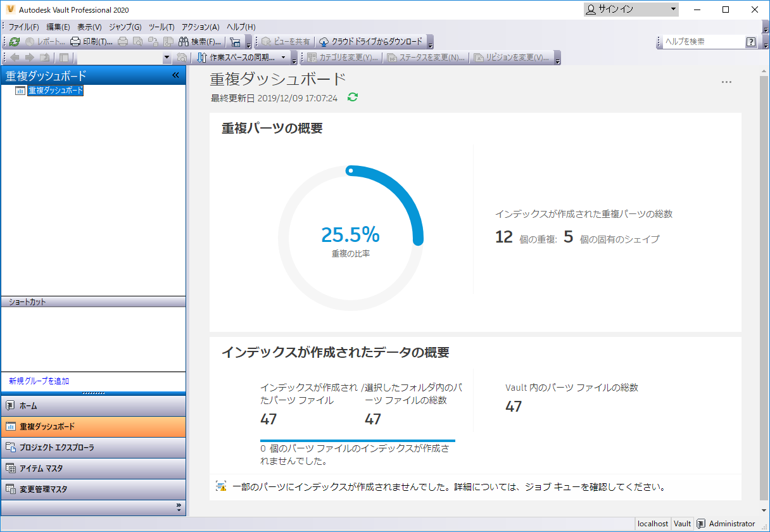Viewport: 770px width, 532px height.
Task: Refresh dashboard via green icon beside date
Action: coord(353,98)
